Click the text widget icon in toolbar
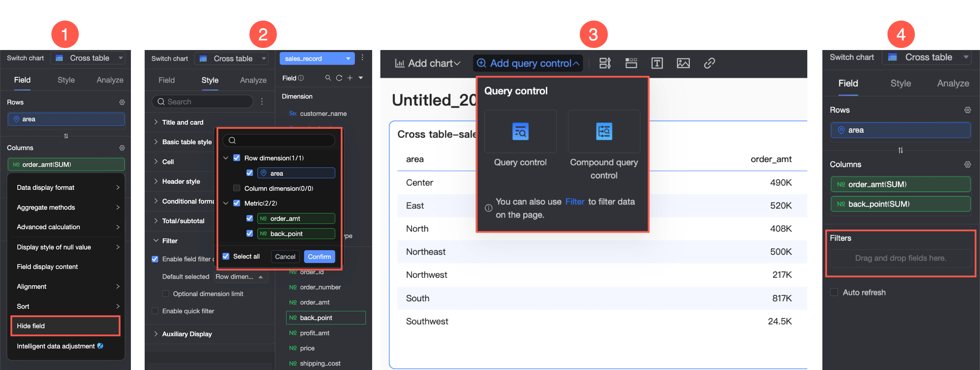Image resolution: width=980 pixels, height=370 pixels. click(x=657, y=63)
